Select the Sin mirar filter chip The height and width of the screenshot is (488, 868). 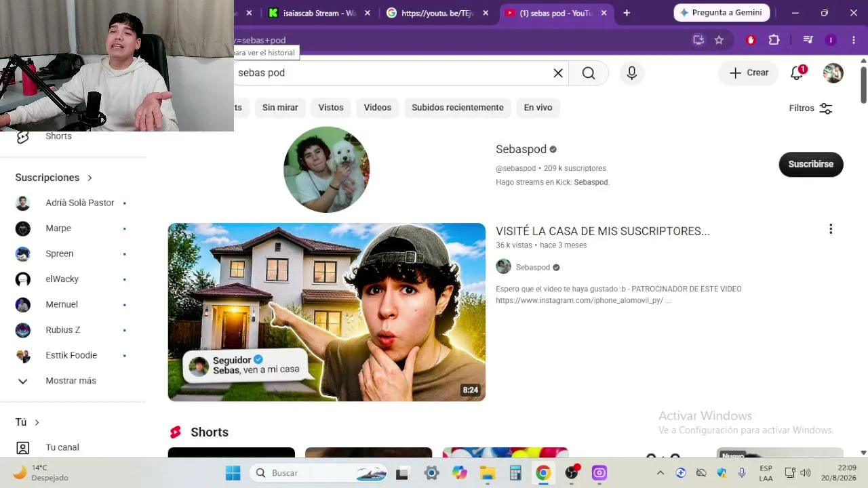pos(280,108)
